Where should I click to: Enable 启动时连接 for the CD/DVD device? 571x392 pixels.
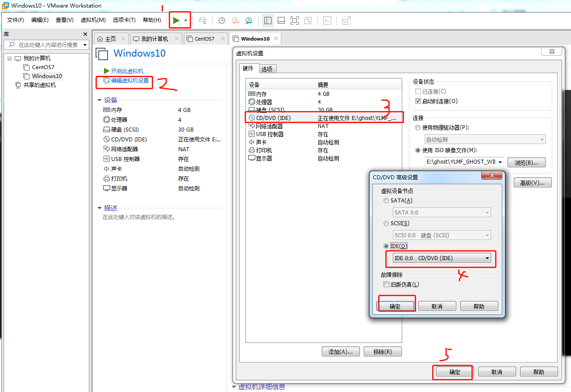click(x=418, y=100)
